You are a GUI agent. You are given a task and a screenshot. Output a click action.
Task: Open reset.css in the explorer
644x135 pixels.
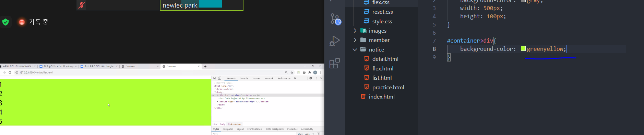click(383, 12)
